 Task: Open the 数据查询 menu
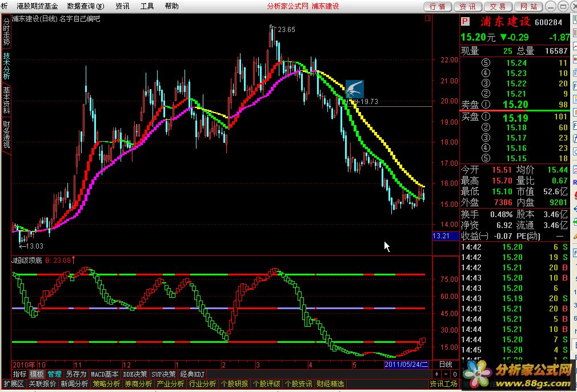click(x=86, y=6)
